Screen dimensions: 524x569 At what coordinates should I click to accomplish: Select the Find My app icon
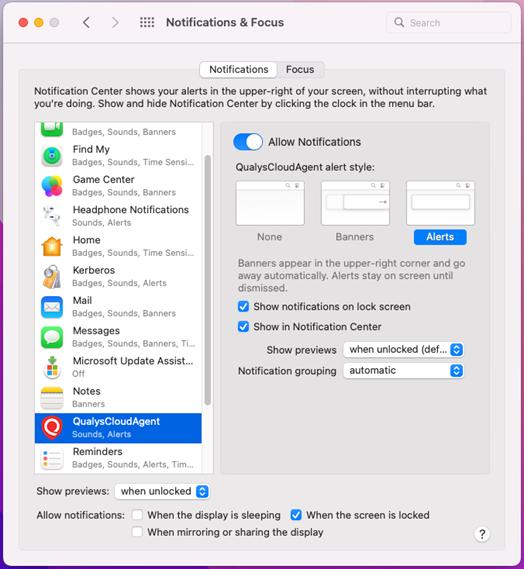52,156
